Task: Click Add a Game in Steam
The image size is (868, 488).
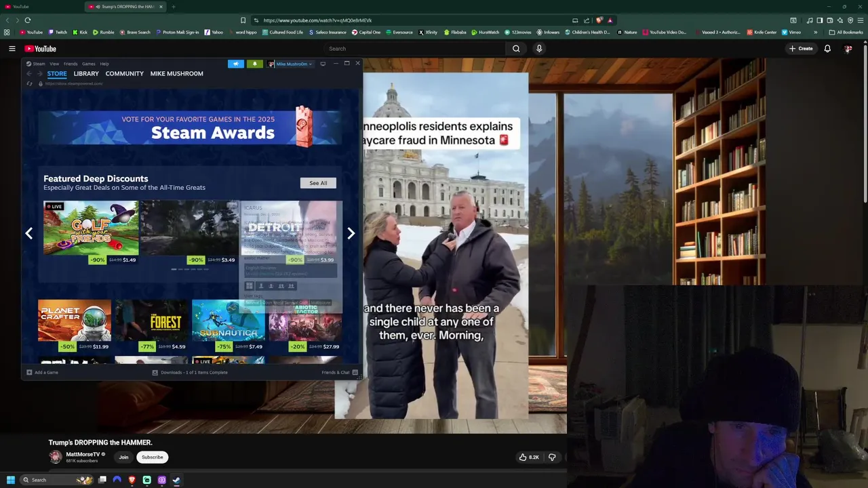Action: click(x=42, y=372)
